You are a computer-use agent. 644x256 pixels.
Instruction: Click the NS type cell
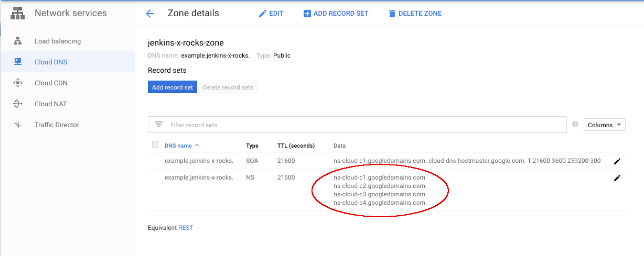pos(250,177)
